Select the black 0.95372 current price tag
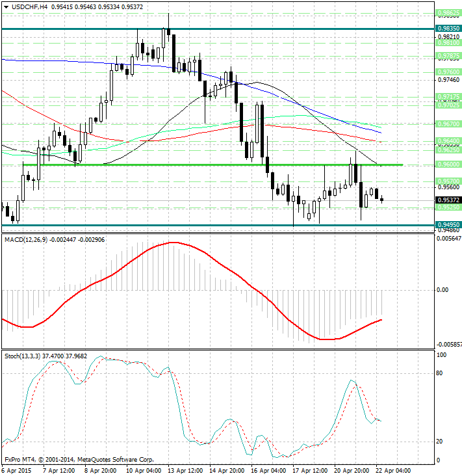 [x=448, y=200]
